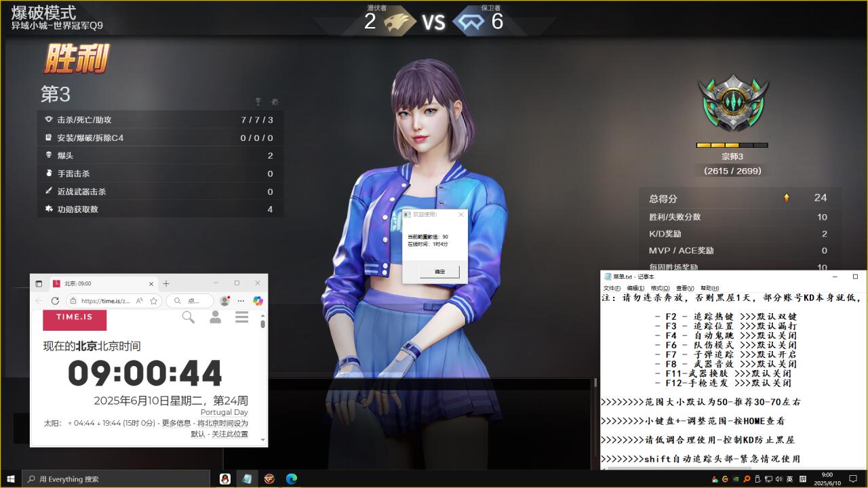The height and width of the screenshot is (488, 868).
Task: Open the 编辑 menu in Notepad
Action: coord(635,288)
